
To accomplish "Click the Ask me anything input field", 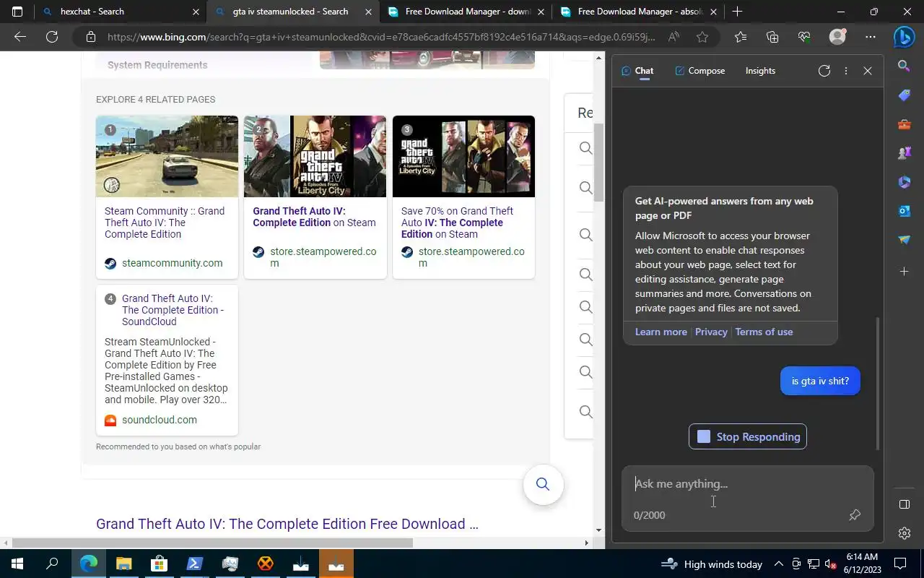I will click(x=747, y=484).
